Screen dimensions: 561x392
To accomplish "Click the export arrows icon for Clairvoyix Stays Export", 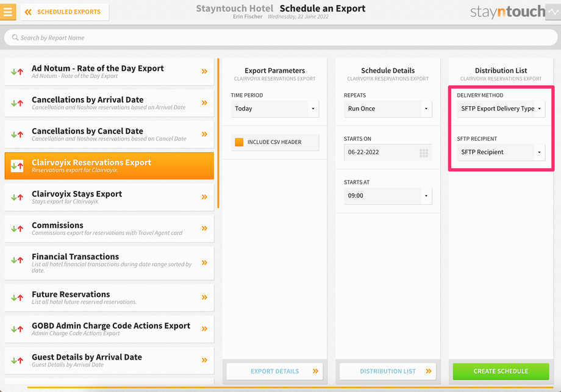I will tap(17, 197).
